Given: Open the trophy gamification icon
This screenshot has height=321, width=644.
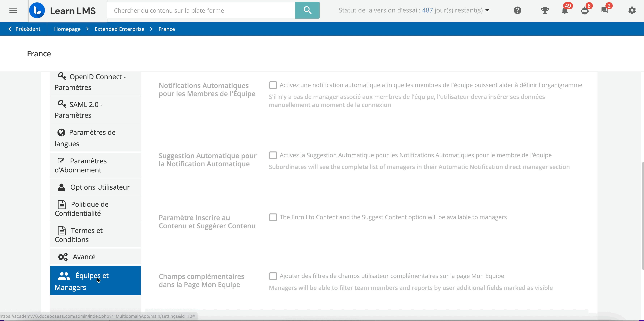Looking at the screenshot, I should (x=545, y=10).
